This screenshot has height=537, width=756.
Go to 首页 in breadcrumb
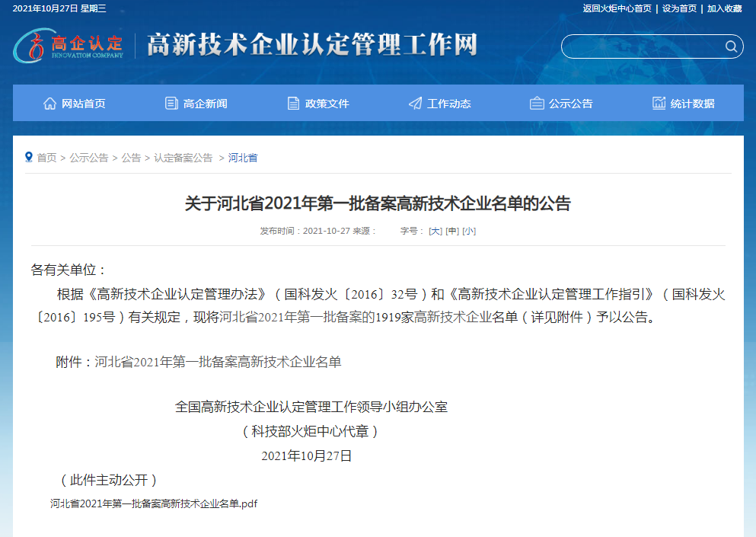[46, 158]
